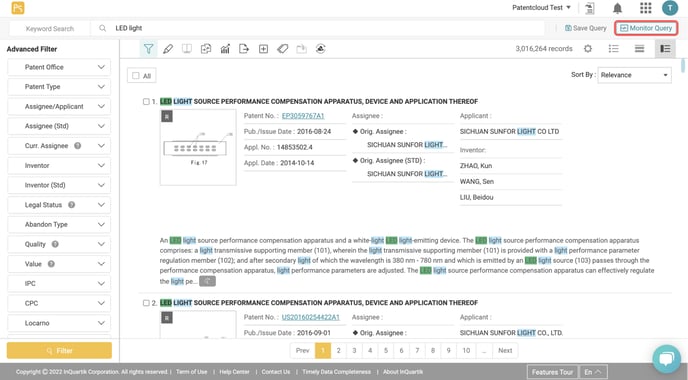Open notifications bell icon
Screen dimensions: 688x380
click(x=617, y=8)
